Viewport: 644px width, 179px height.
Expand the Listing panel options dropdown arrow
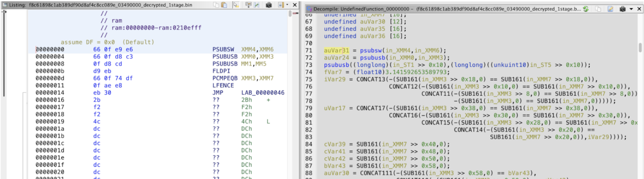coord(287,5)
